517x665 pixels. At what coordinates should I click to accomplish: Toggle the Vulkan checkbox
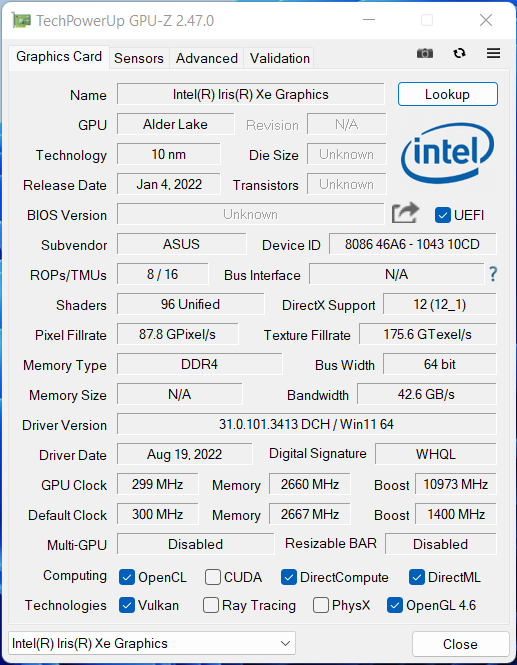(x=127, y=605)
